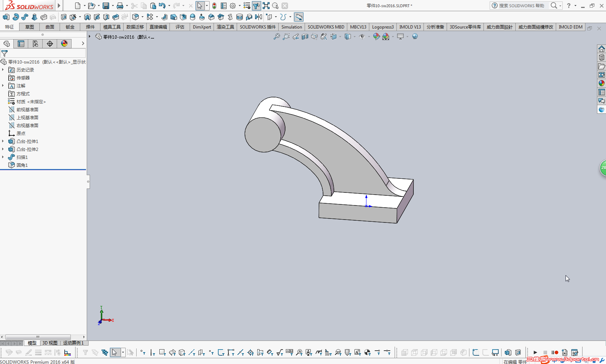Click the Mirror feature icon
This screenshot has height=364, width=606.
pos(258,17)
